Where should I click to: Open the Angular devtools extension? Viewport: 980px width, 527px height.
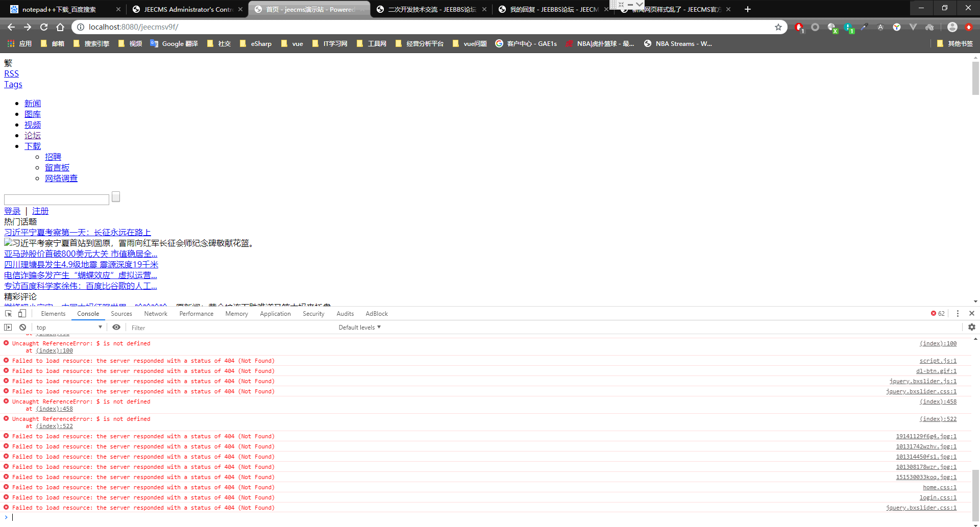click(880, 27)
